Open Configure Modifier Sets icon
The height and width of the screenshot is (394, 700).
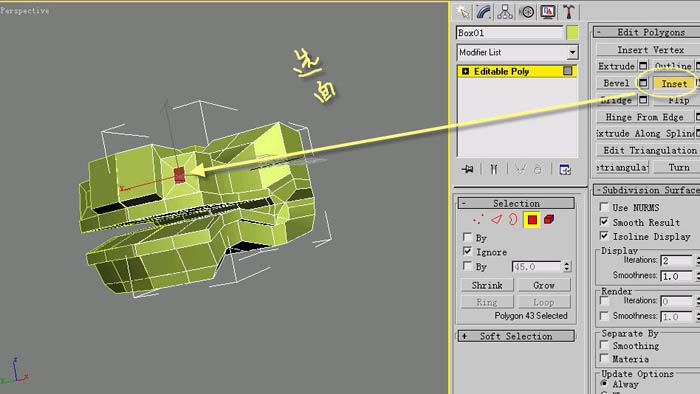565,170
